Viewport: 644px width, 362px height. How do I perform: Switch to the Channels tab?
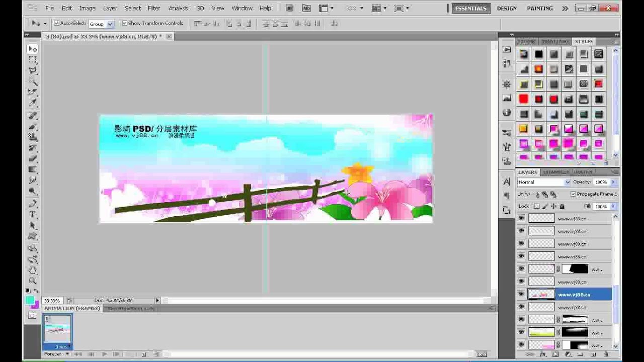555,172
